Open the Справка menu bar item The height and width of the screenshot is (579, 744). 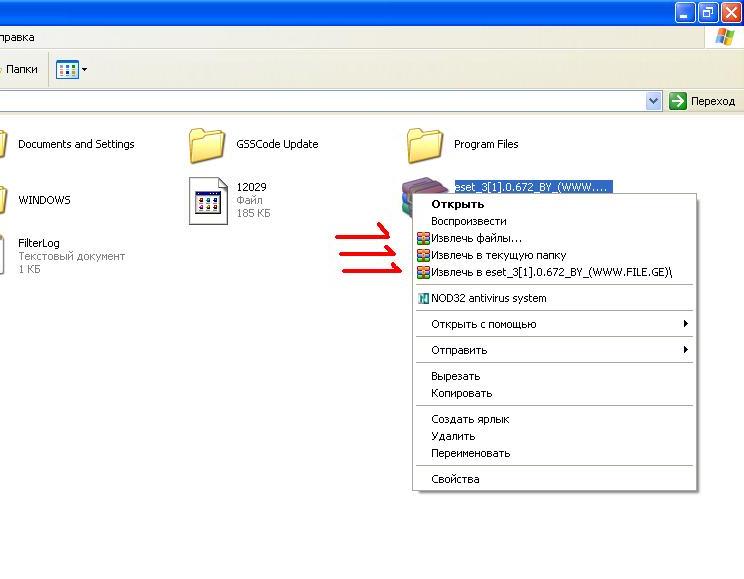pos(17,37)
